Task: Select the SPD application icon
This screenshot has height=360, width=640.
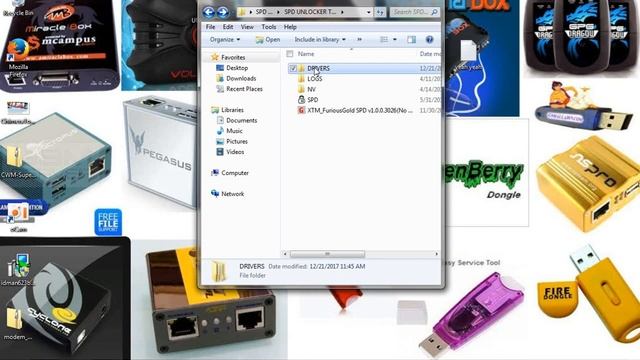Action: click(x=301, y=100)
